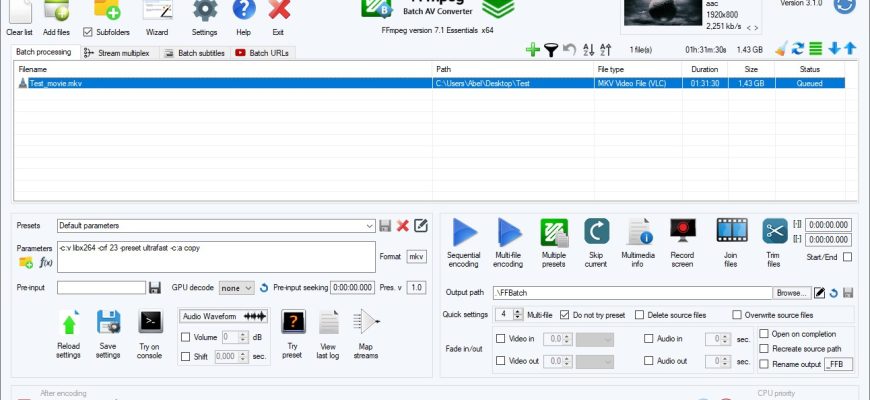Check Recreate source path
Viewport: 870px width, 400px height.
point(764,349)
